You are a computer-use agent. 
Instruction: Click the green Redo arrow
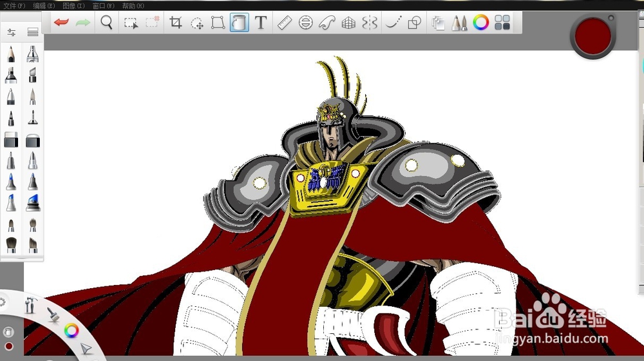83,22
